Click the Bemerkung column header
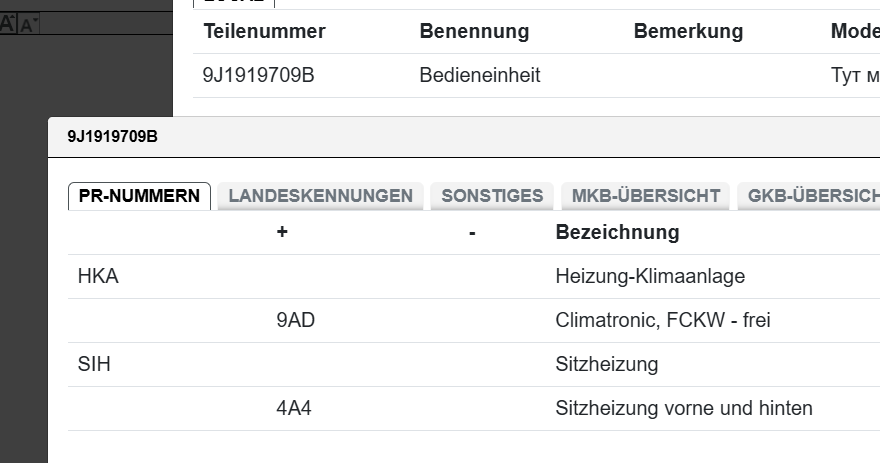880x463 pixels. (688, 31)
